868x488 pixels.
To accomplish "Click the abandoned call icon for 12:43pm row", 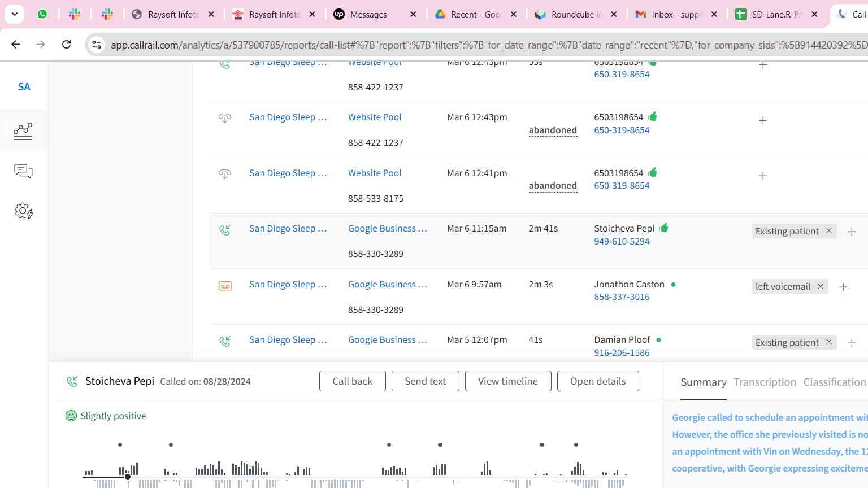I will point(225,118).
